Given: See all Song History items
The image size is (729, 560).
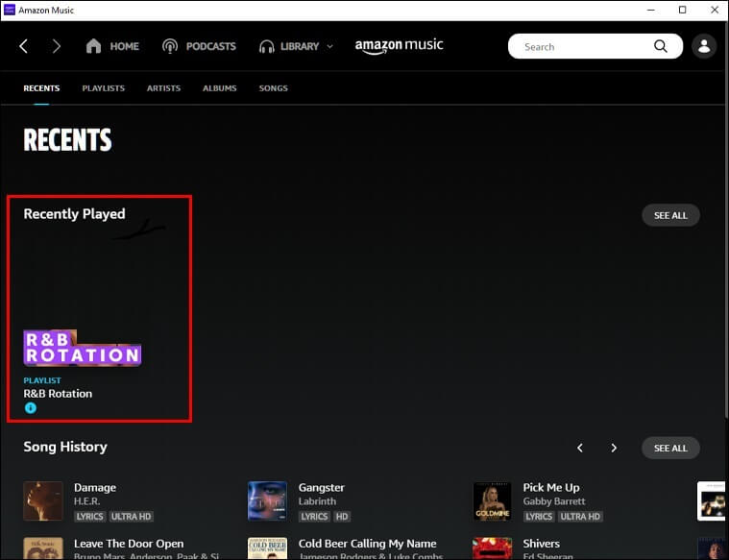Looking at the screenshot, I should (x=670, y=448).
